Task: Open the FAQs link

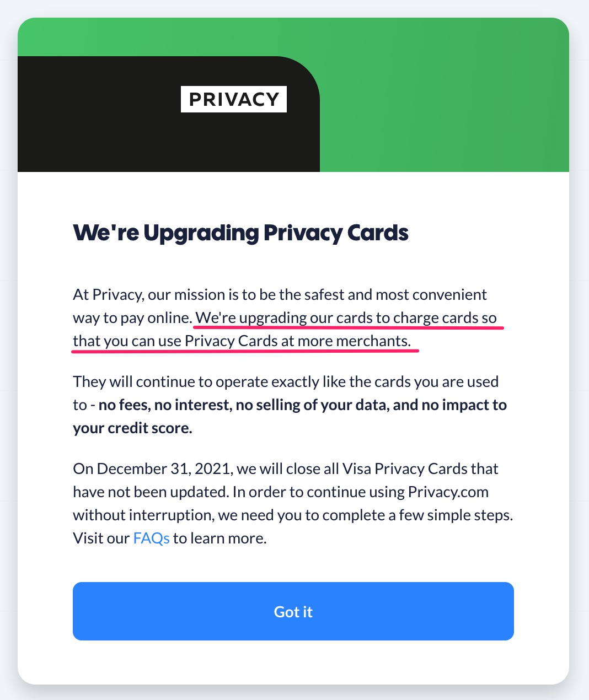Action: [x=150, y=538]
